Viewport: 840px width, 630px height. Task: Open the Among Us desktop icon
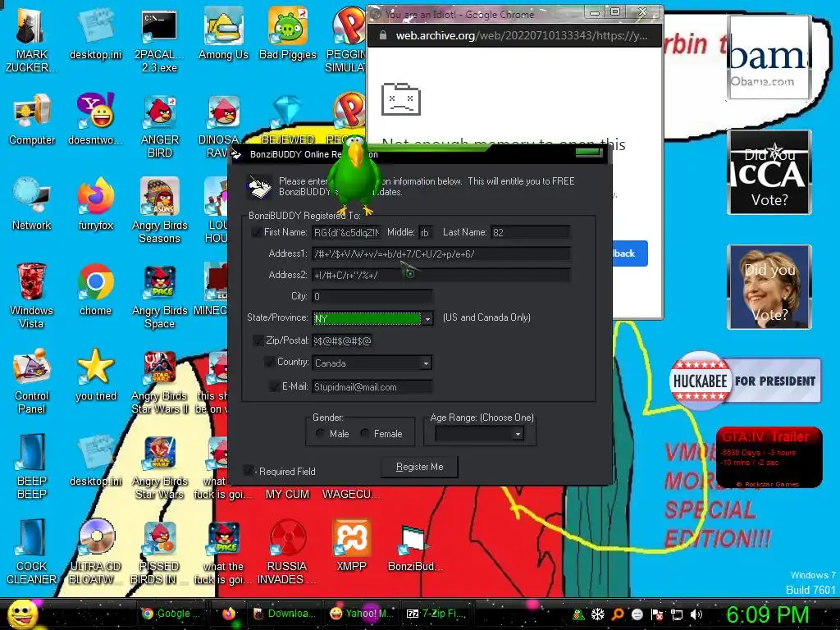click(223, 33)
